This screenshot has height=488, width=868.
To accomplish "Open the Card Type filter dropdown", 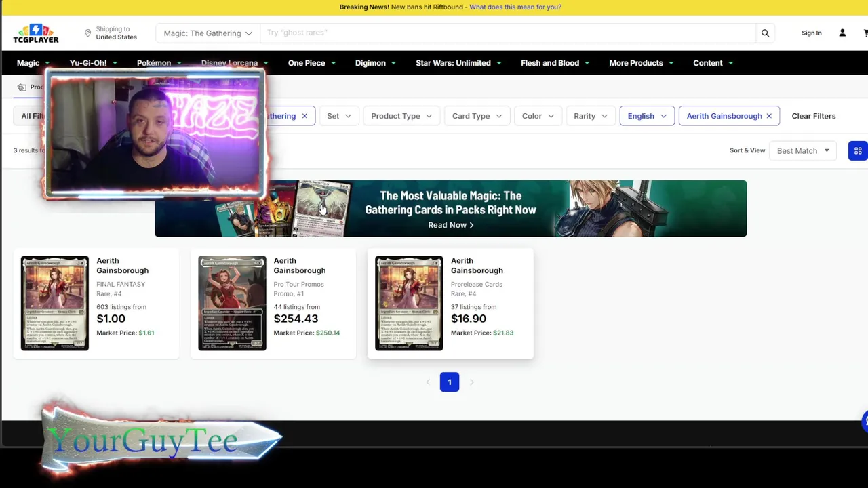I will pyautogui.click(x=477, y=116).
